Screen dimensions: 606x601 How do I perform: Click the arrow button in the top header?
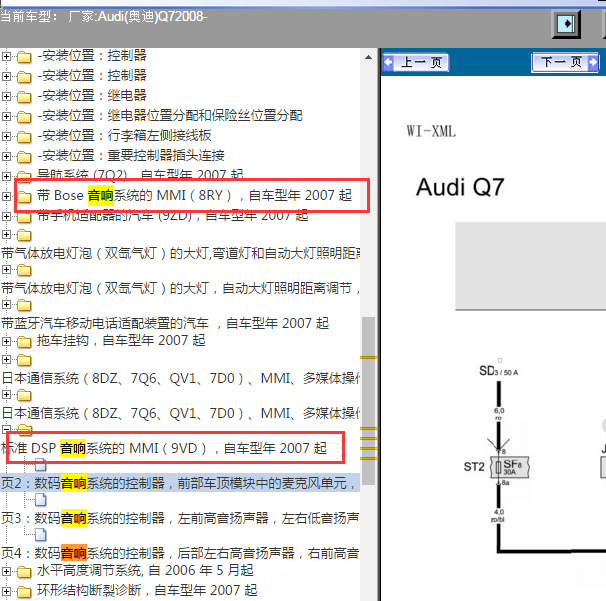pyautogui.click(x=566, y=24)
